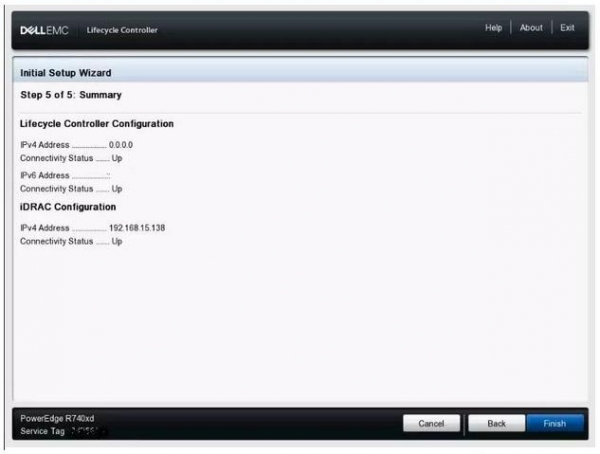Open the Help link in header

pos(493,28)
